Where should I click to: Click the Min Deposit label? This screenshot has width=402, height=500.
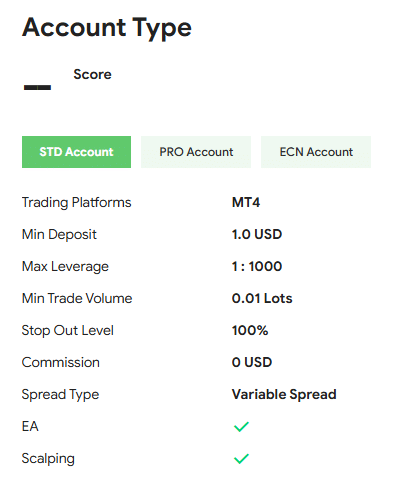click(59, 234)
